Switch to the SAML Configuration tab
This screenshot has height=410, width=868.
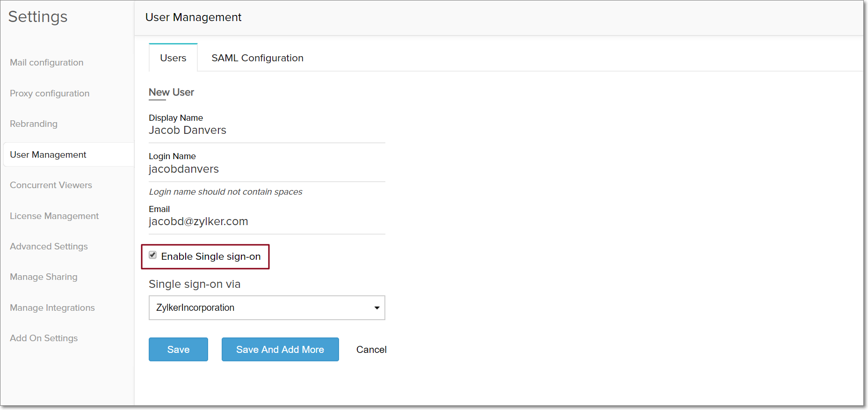click(257, 58)
